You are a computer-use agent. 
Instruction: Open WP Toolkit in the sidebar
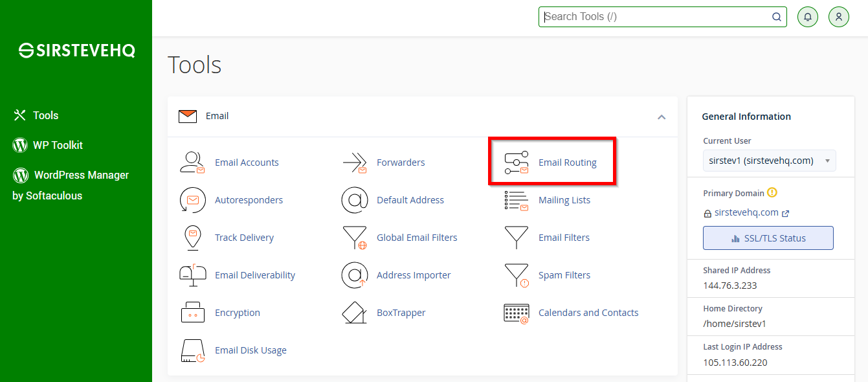coord(48,145)
